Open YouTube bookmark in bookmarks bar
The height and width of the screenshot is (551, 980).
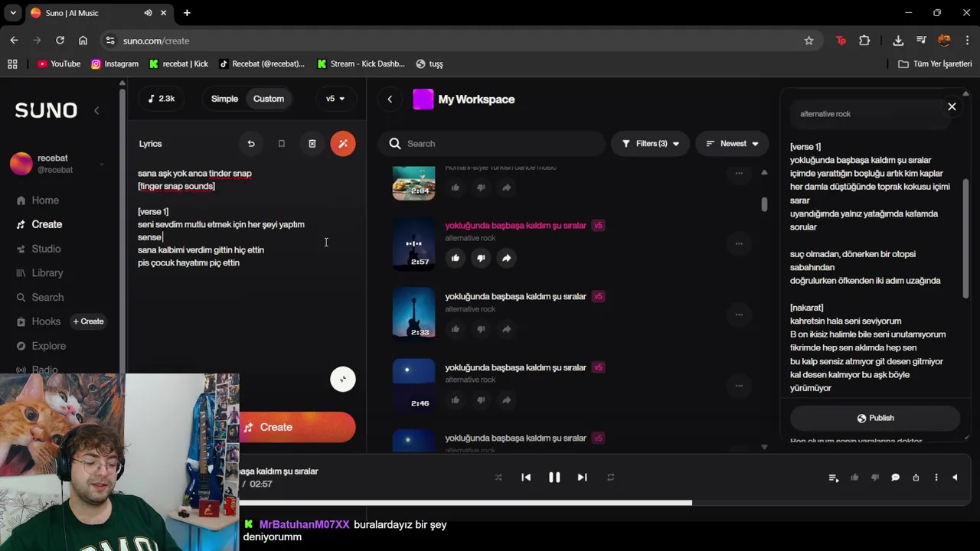tap(59, 64)
